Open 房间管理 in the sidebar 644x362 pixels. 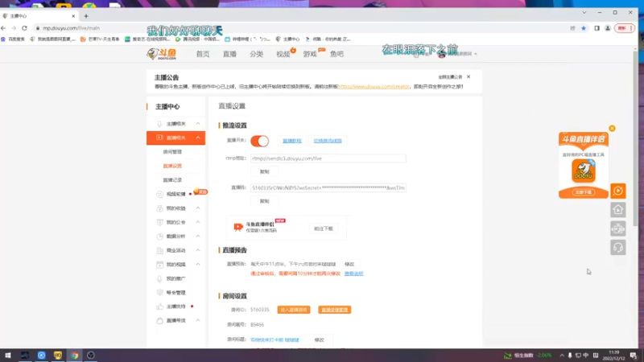(x=172, y=152)
